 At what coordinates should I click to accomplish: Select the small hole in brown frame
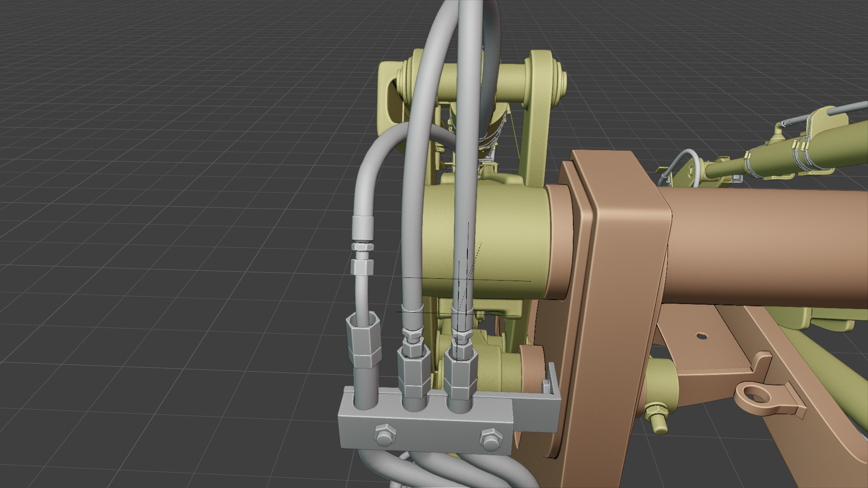(701, 336)
